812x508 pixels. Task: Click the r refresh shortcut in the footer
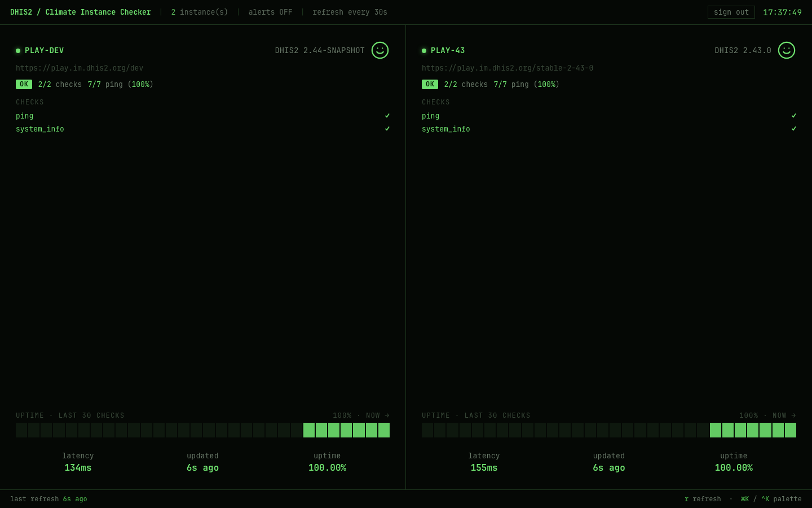pos(703,499)
